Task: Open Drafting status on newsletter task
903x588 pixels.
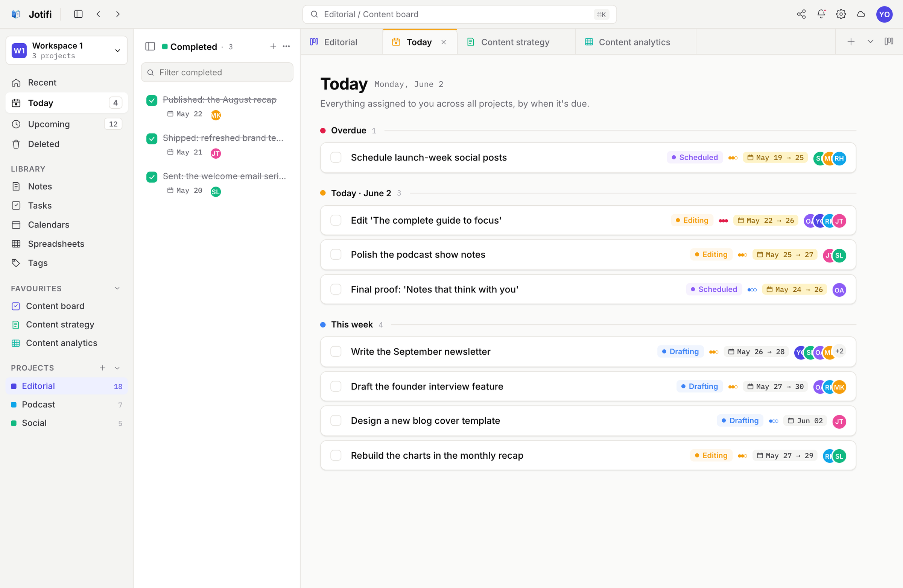Action: point(680,352)
